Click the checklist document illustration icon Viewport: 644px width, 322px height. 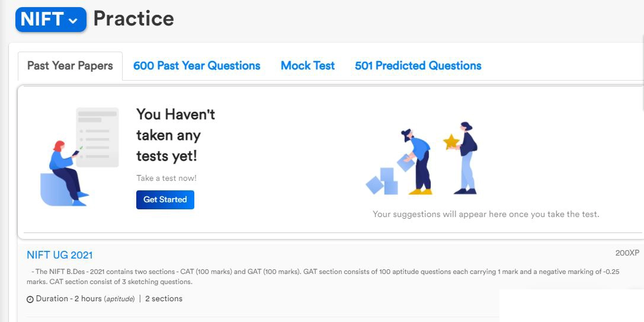click(97, 136)
